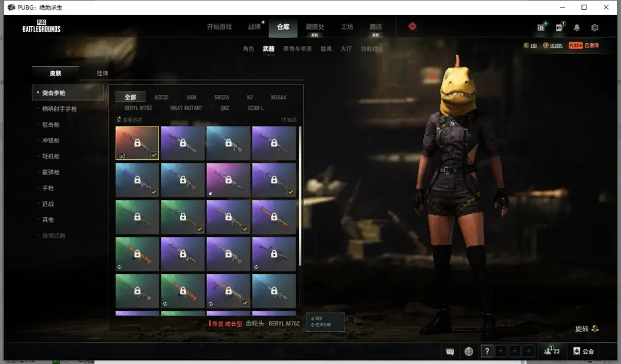Click the last plus team slot
This screenshot has height=364, width=621.
(528, 351)
